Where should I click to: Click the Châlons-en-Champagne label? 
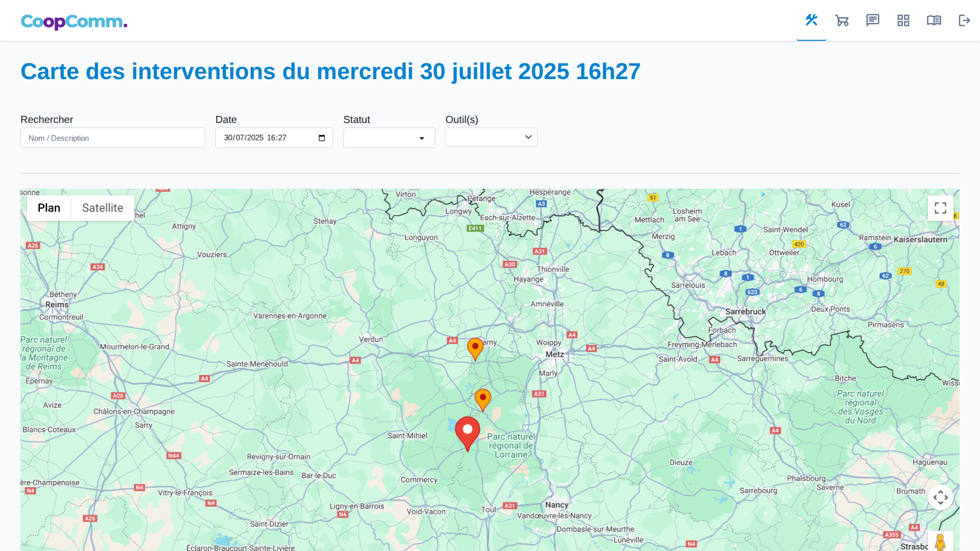134,411
